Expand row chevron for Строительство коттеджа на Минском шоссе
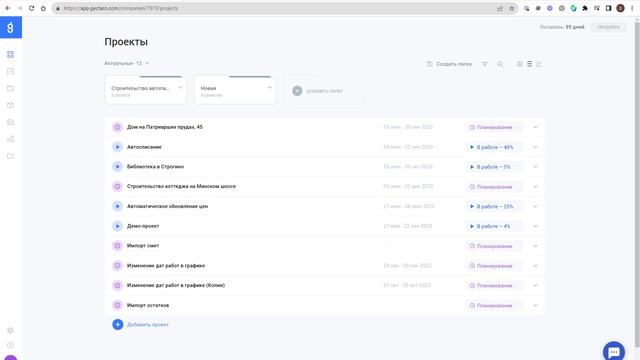 click(x=535, y=187)
